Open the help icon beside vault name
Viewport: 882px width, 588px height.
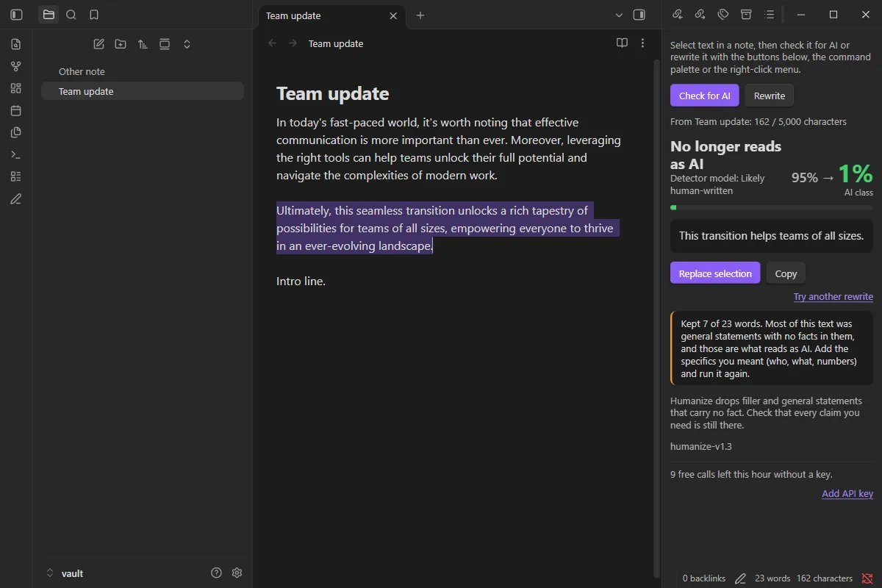click(x=216, y=573)
